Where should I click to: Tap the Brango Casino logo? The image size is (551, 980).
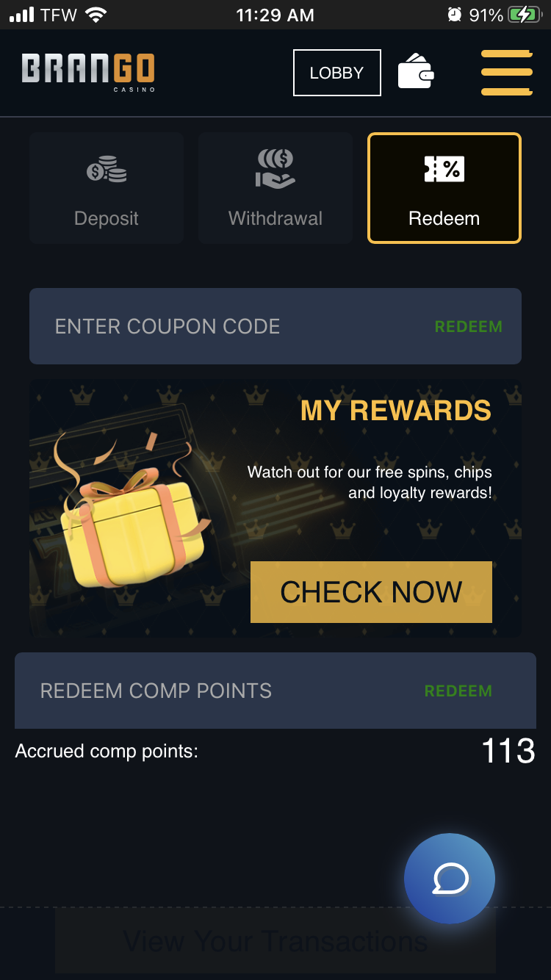tap(88, 72)
